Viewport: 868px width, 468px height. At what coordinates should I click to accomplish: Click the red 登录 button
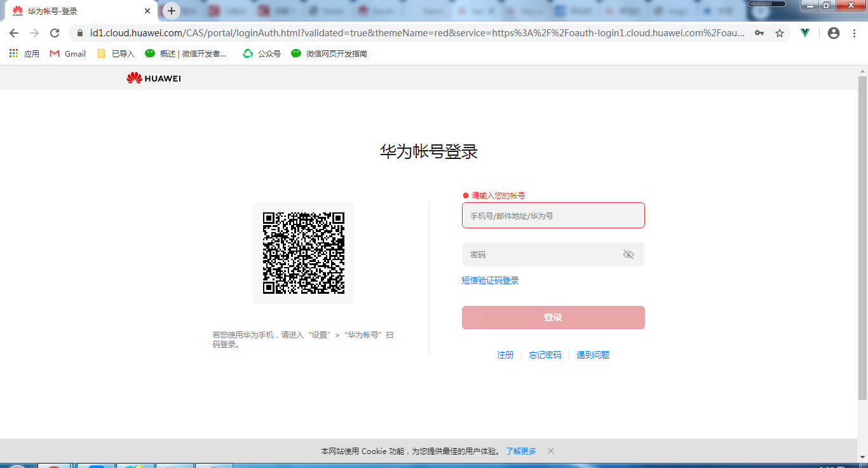(553, 317)
